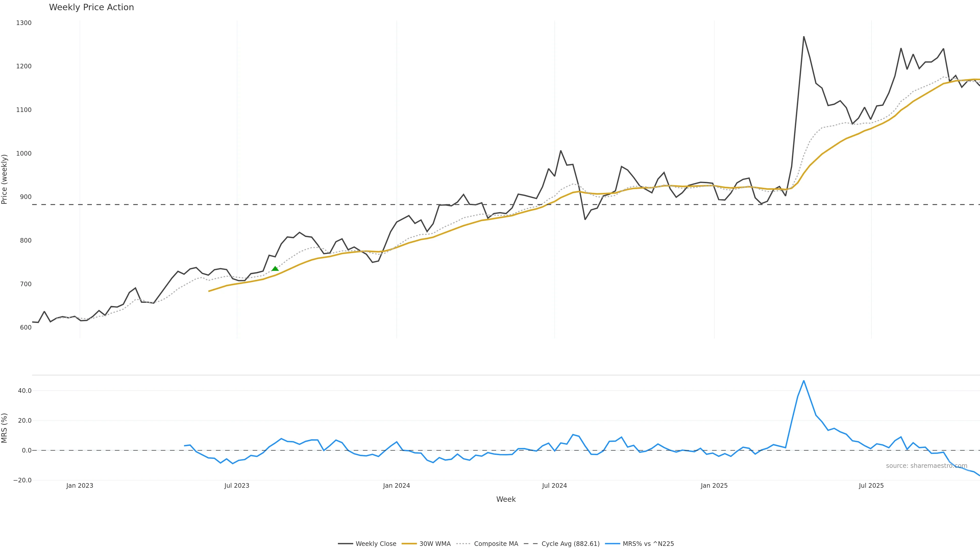Viewport: 980px width, 551px height.
Task: Click the sharemaestro.com source text
Action: pos(926,466)
